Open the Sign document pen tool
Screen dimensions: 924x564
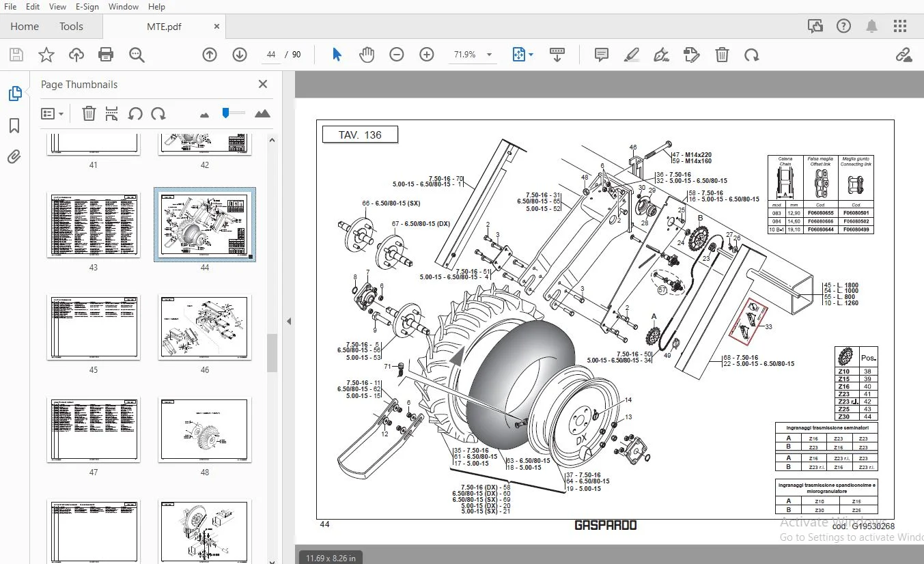tap(661, 55)
